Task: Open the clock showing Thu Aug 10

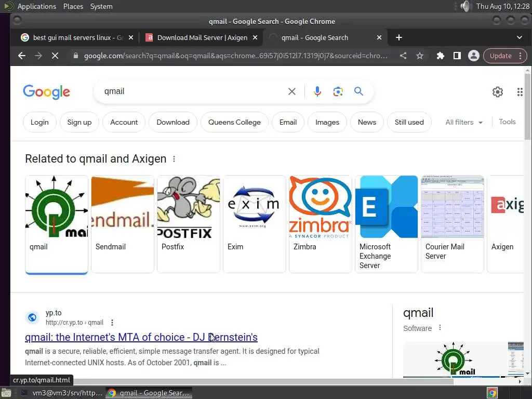Action: 502,6
